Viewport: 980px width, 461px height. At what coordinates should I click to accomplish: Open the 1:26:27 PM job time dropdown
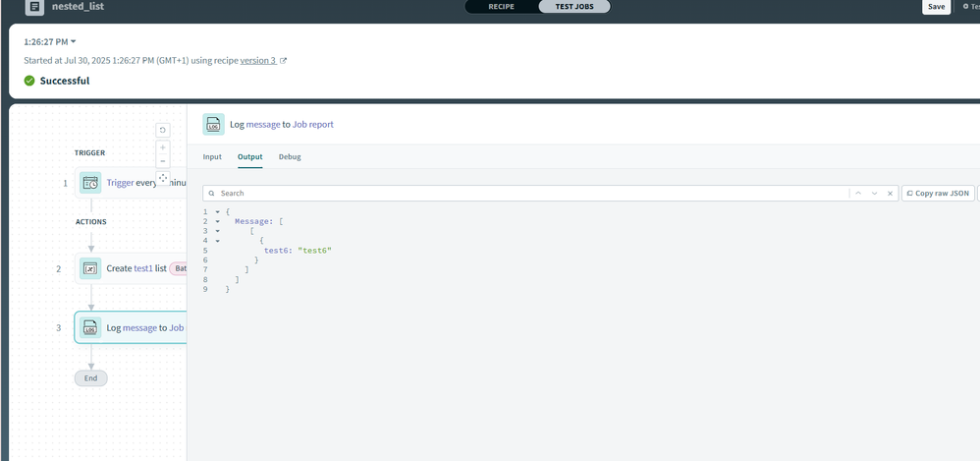click(49, 42)
